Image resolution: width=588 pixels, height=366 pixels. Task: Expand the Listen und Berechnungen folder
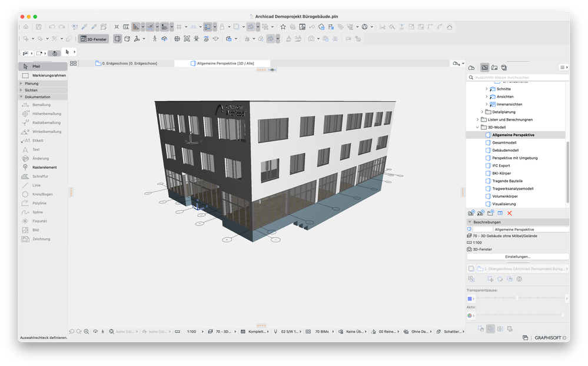[477, 119]
